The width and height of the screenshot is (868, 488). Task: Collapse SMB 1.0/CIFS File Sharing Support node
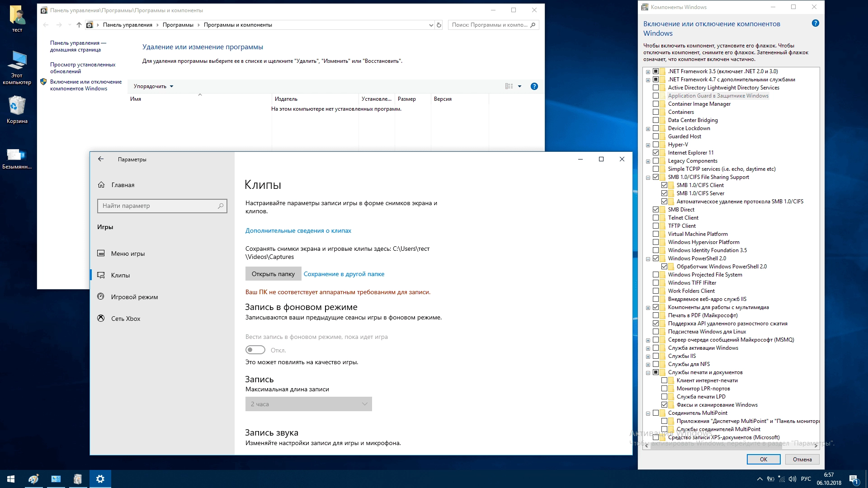click(x=648, y=178)
